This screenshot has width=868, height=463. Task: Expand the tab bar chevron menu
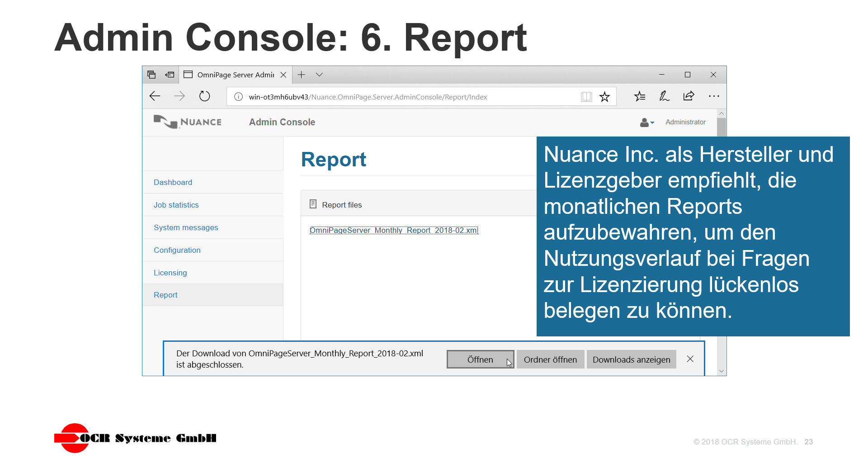tap(320, 74)
